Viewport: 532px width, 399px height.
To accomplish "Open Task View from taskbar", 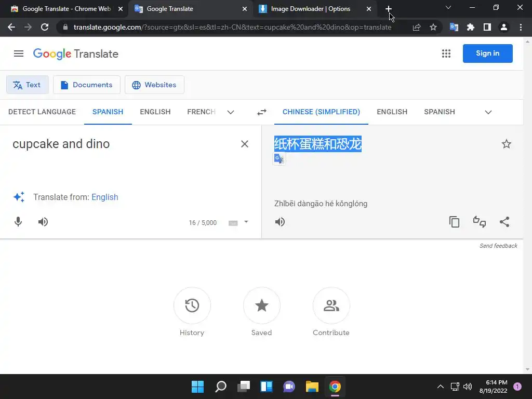I will [243, 387].
